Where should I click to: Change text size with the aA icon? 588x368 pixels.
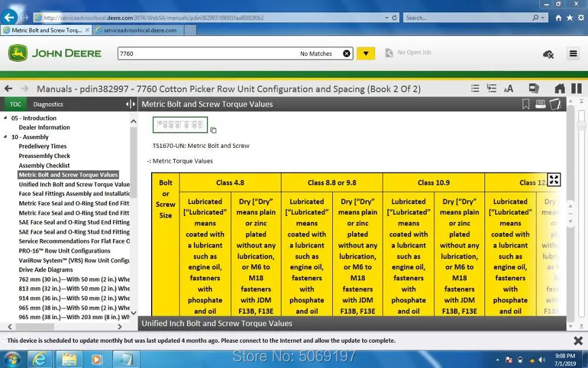(x=509, y=89)
